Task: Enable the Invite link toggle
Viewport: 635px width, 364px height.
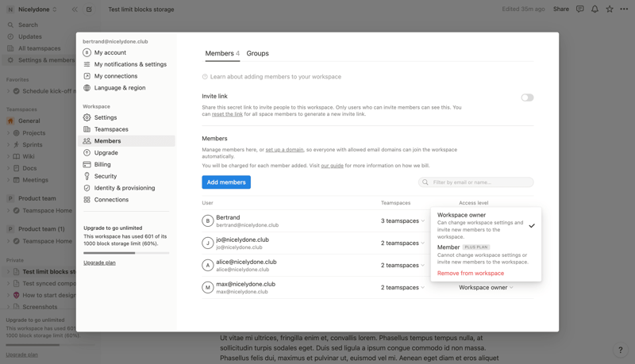Action: point(527,98)
